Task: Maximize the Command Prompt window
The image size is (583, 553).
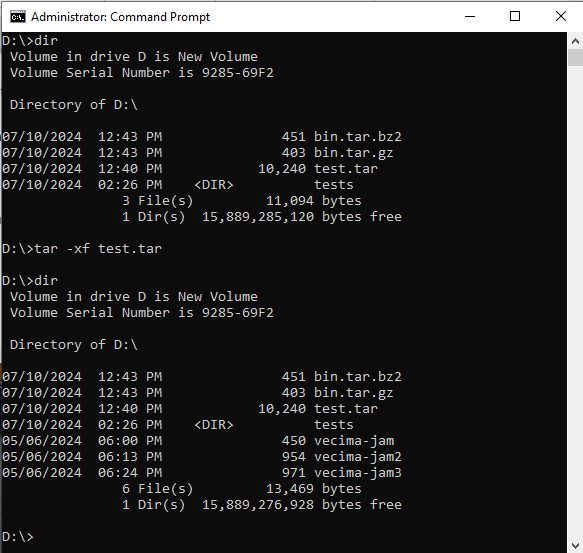Action: pyautogui.click(x=515, y=16)
